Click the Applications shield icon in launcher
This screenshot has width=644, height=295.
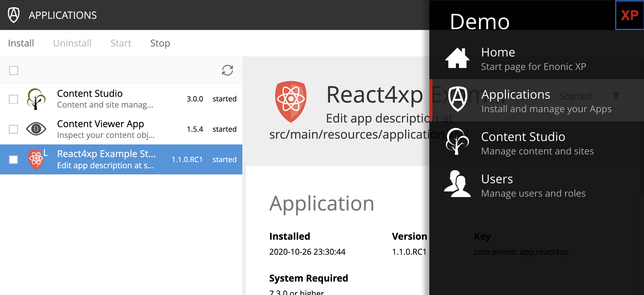(x=457, y=99)
